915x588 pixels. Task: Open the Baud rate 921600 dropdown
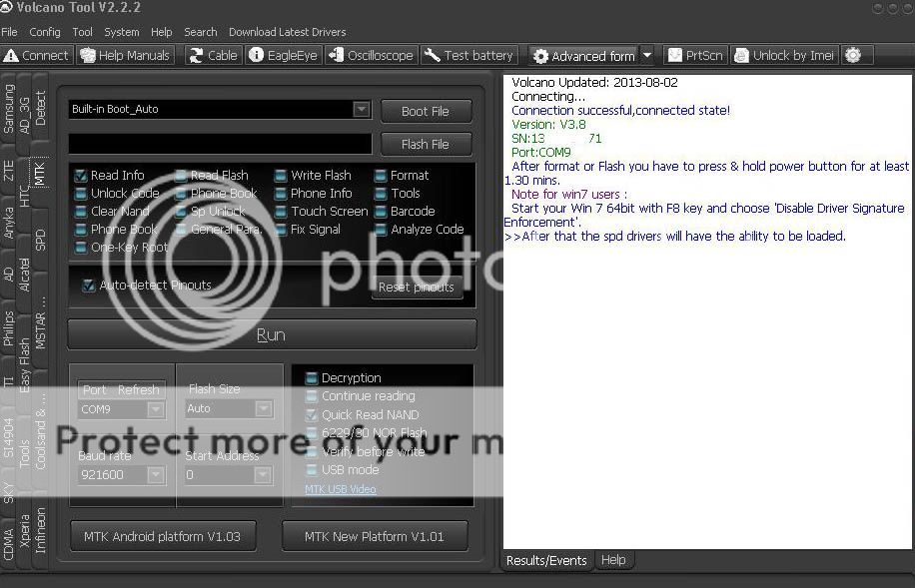(x=155, y=475)
